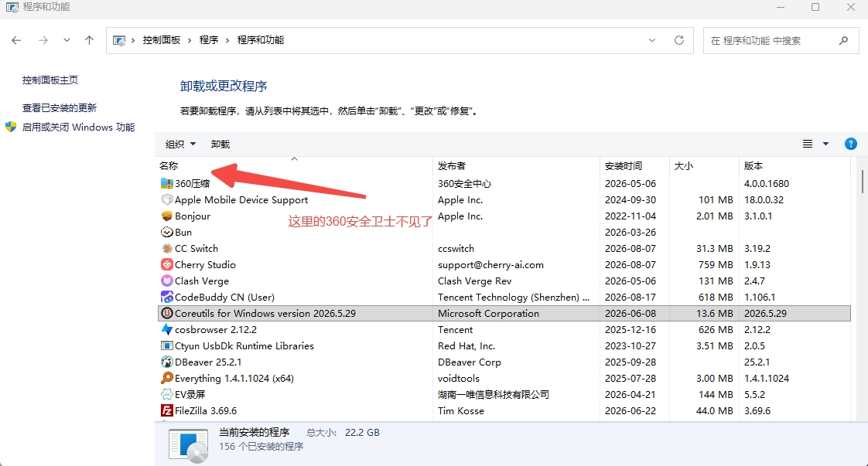Click the Windows features shield icon

coord(11,127)
